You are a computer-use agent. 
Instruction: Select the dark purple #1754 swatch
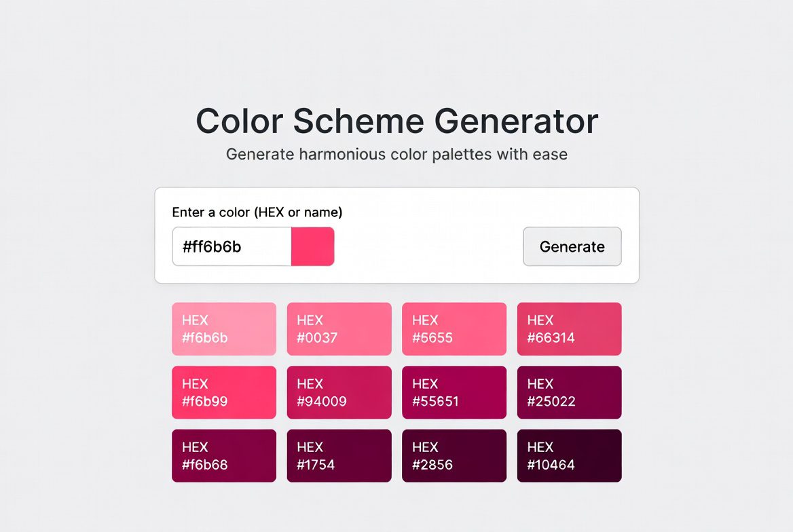coord(339,455)
